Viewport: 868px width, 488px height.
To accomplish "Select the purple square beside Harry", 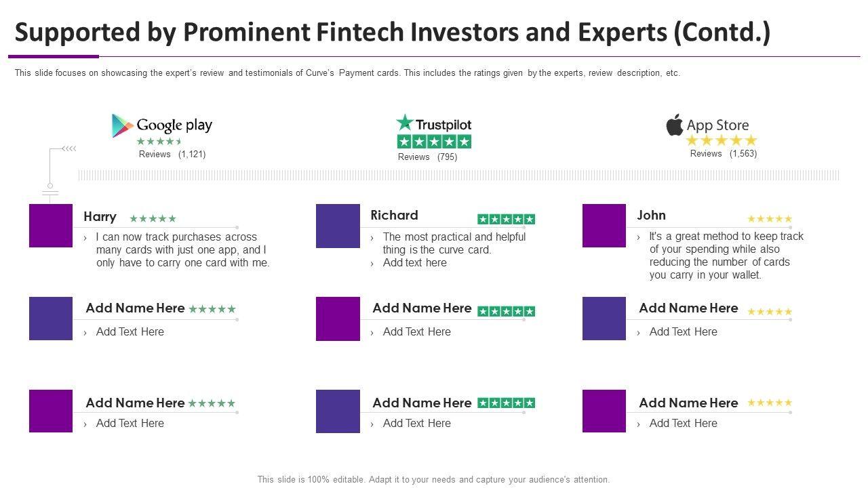I will pos(51,226).
